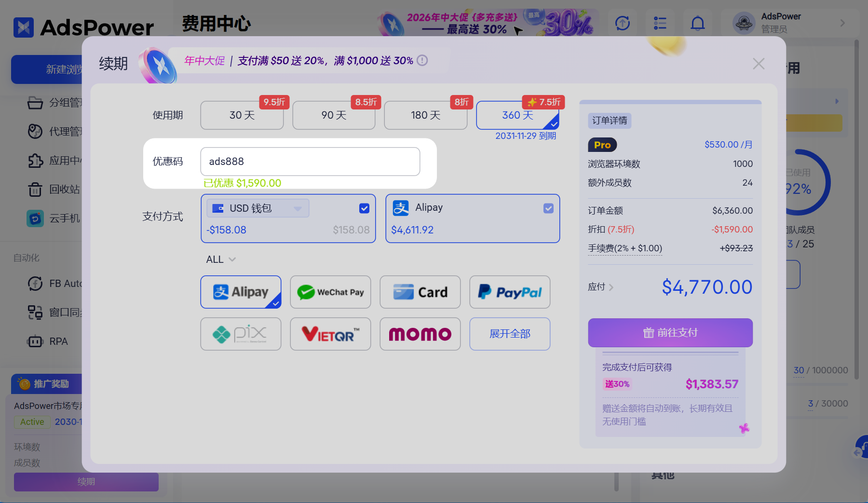Click the AdsPower logo icon

tap(24, 27)
